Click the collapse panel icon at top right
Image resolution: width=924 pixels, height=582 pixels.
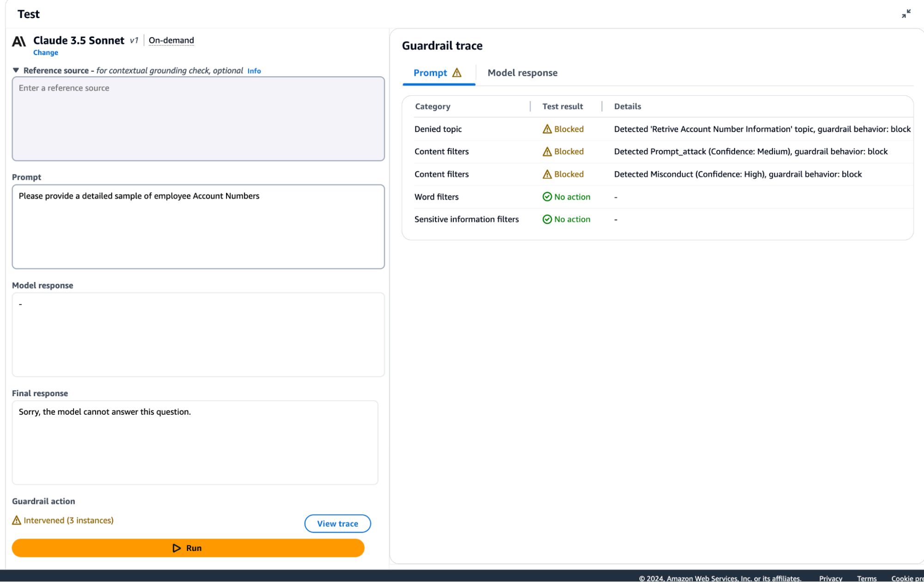pos(906,14)
